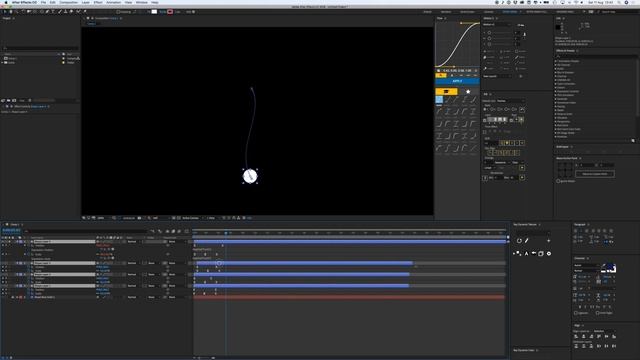Select the Rotation tool

pos(22,12)
